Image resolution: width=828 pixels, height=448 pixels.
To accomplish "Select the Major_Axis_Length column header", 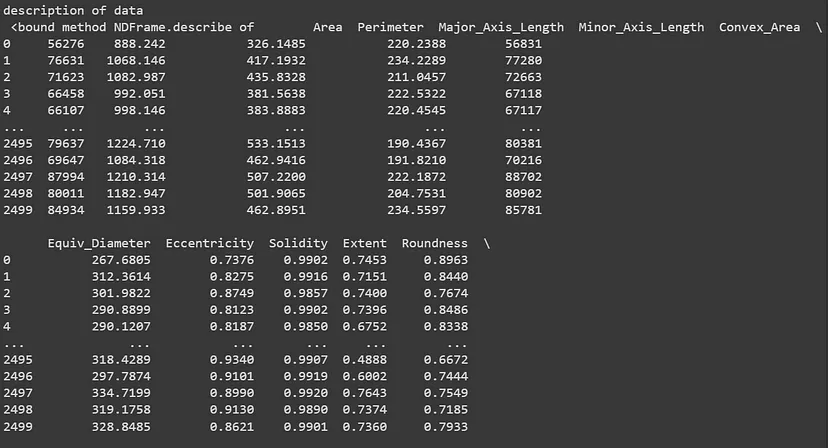I will point(501,27).
